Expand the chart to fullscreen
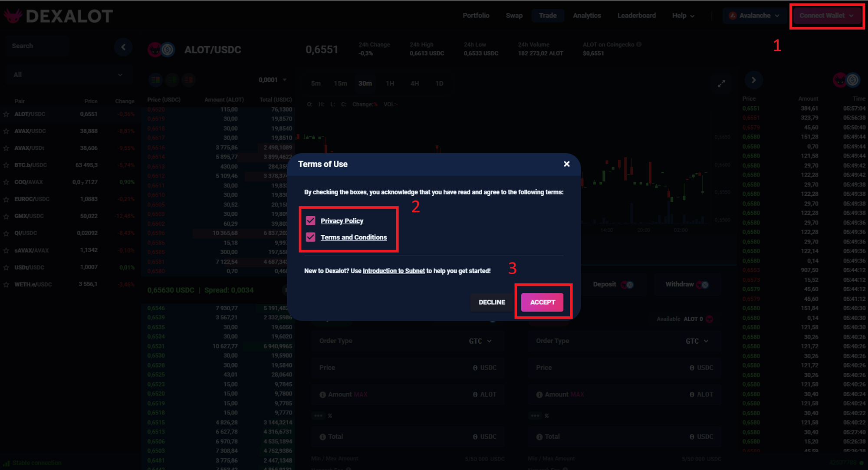The height and width of the screenshot is (470, 868). tap(721, 83)
